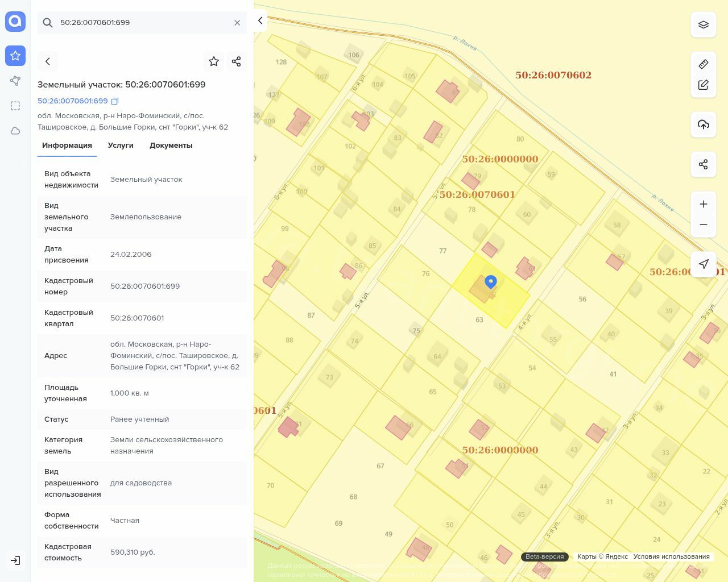The height and width of the screenshot is (582, 728).
Task: Open favorites in left sidebar
Action: tap(15, 56)
